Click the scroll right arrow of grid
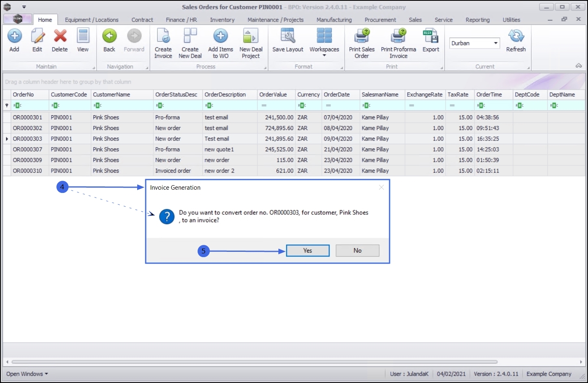This screenshot has height=383, width=588. pos(581,362)
